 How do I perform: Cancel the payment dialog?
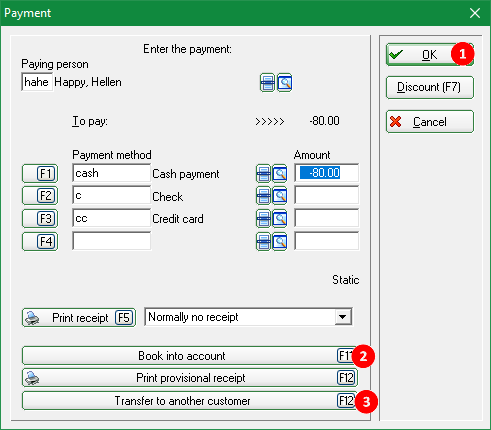[x=430, y=122]
